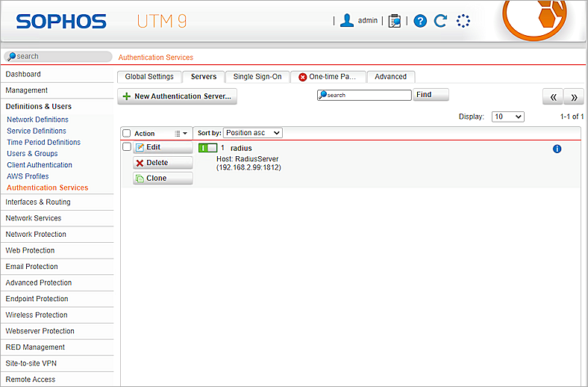The height and width of the screenshot is (387, 588).
Task: Click the Authentication Services page heading
Action: click(x=156, y=58)
